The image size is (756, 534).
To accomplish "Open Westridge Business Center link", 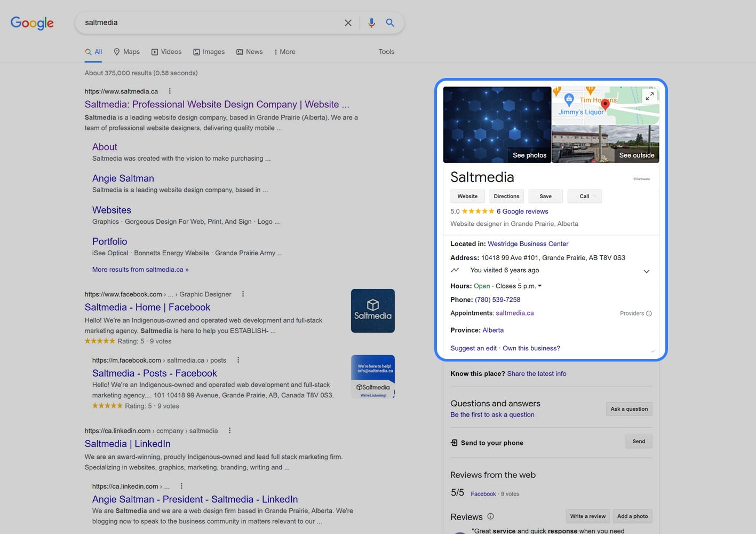I will (528, 244).
